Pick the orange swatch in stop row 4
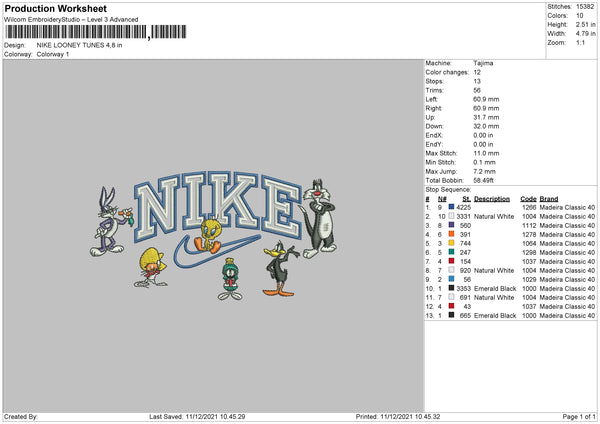The image size is (600, 424). (x=452, y=234)
